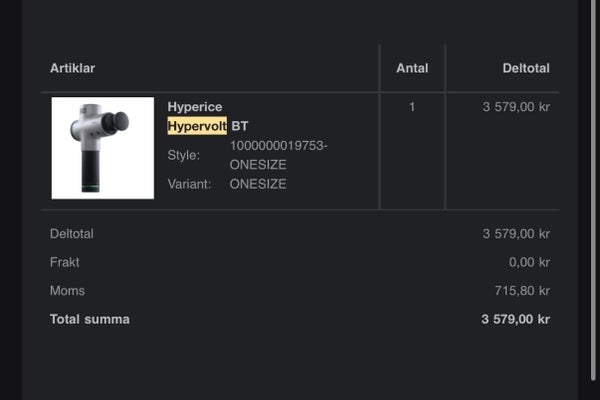Image resolution: width=600 pixels, height=400 pixels.
Task: Click the tax amount 715,80 kr
Action: point(522,291)
